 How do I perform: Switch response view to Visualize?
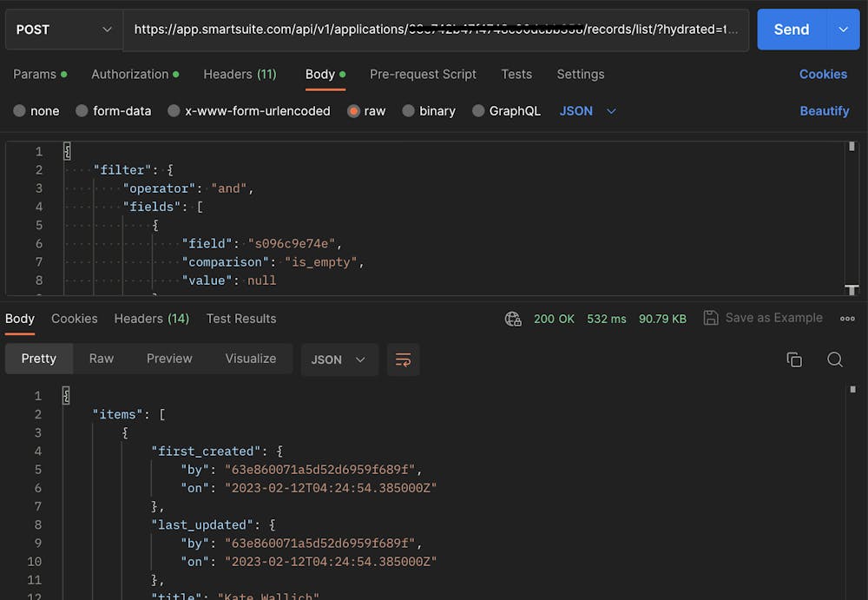coord(250,359)
